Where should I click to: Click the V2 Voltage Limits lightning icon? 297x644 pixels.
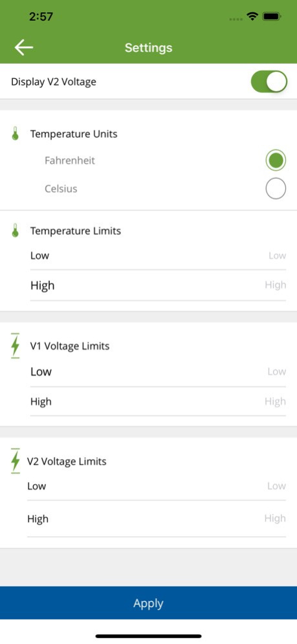click(15, 461)
